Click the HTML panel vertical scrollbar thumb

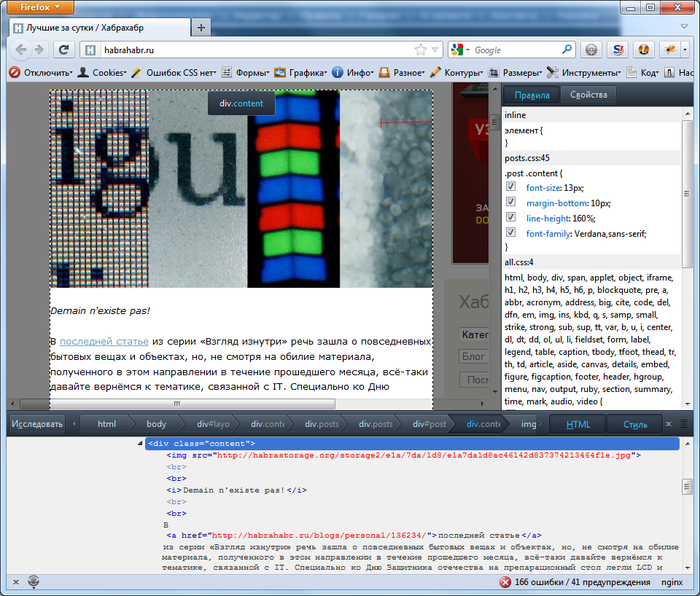(688, 486)
